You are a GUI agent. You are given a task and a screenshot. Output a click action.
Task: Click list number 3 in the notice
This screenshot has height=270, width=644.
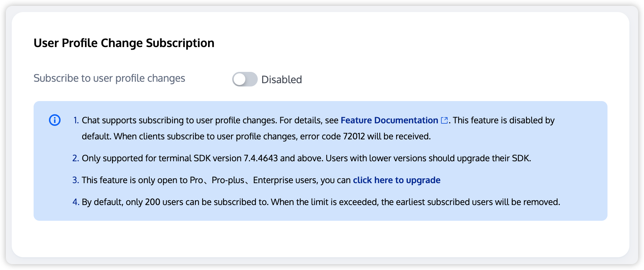[x=76, y=180]
